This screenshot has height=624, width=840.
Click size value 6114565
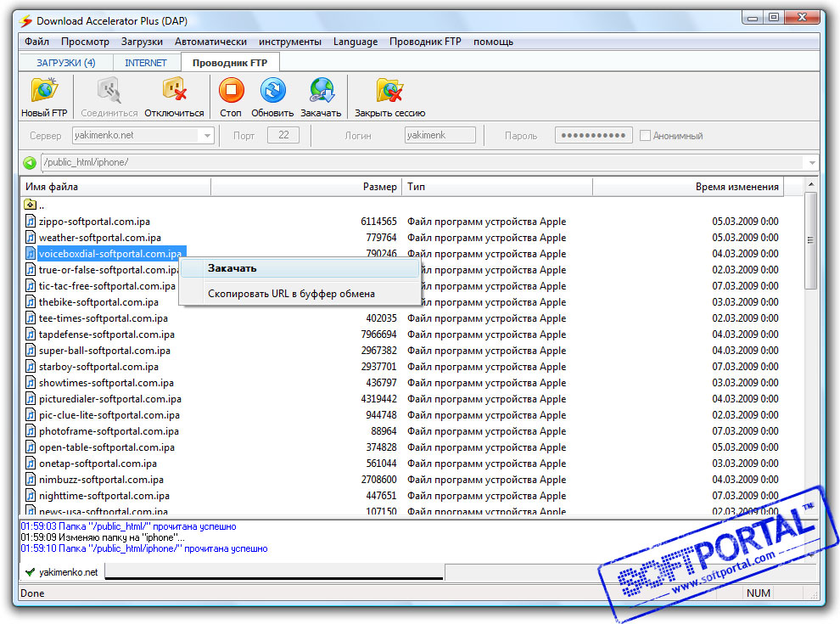coord(378,221)
